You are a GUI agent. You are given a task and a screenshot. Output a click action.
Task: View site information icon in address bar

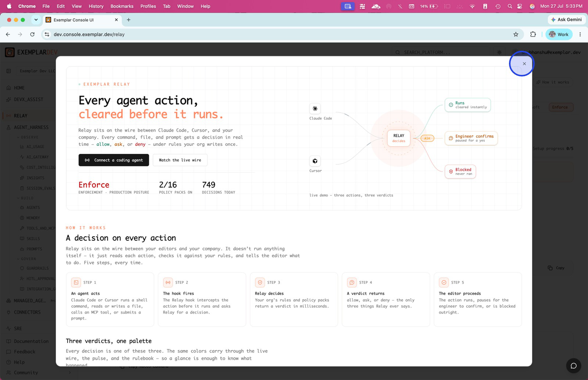coord(47,34)
